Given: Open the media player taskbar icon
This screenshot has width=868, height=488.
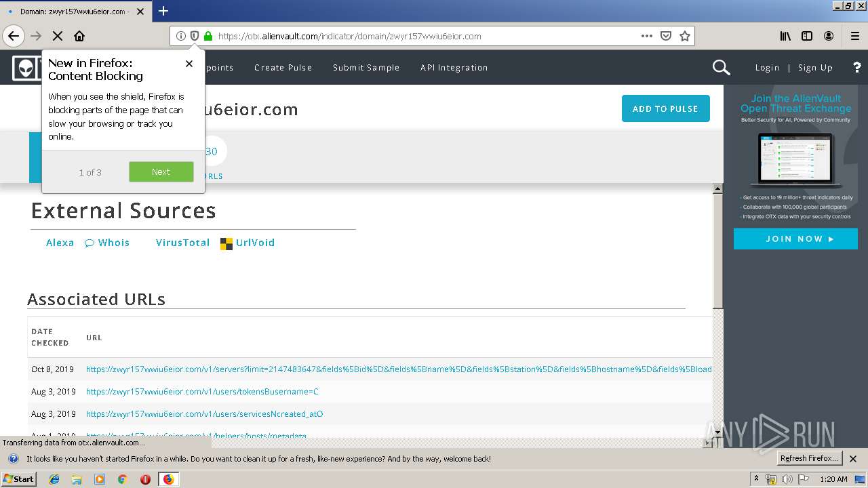Looking at the screenshot, I should pyautogui.click(x=100, y=479).
